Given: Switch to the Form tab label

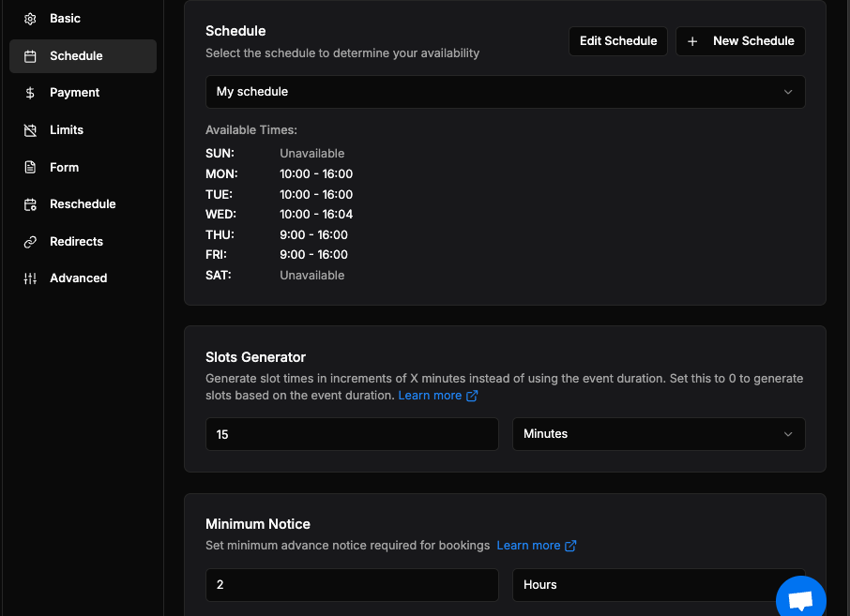Looking at the screenshot, I should pos(65,168).
